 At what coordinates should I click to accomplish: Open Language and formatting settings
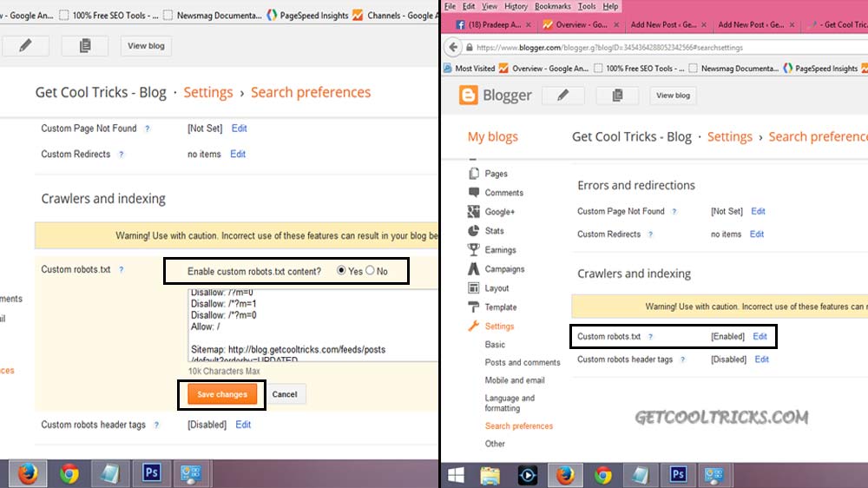(x=510, y=403)
